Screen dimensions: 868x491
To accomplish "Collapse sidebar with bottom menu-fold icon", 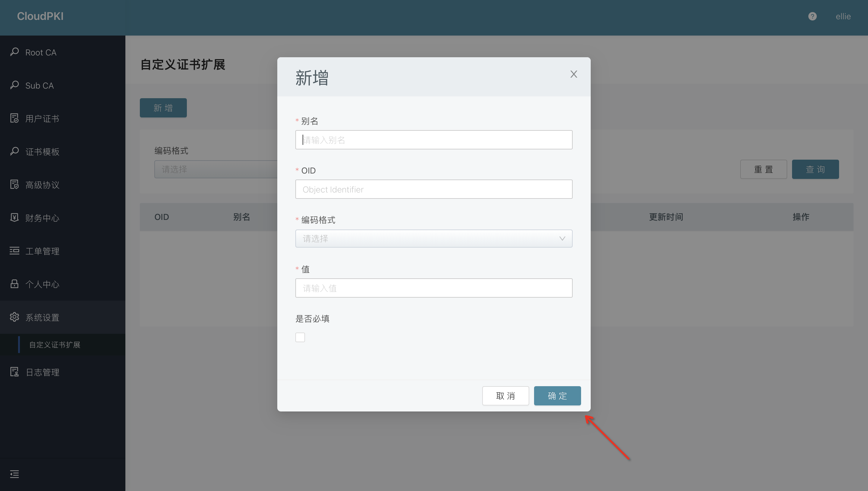I will 14,474.
